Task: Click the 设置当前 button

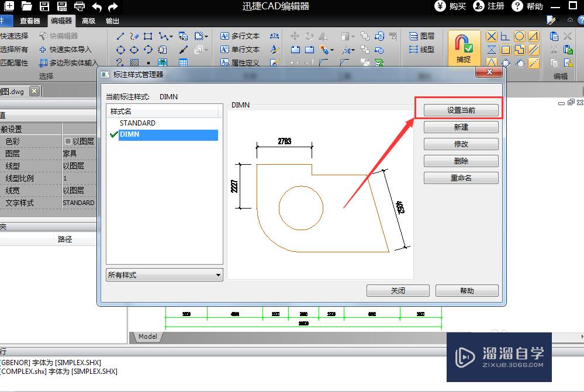Action: tap(461, 110)
